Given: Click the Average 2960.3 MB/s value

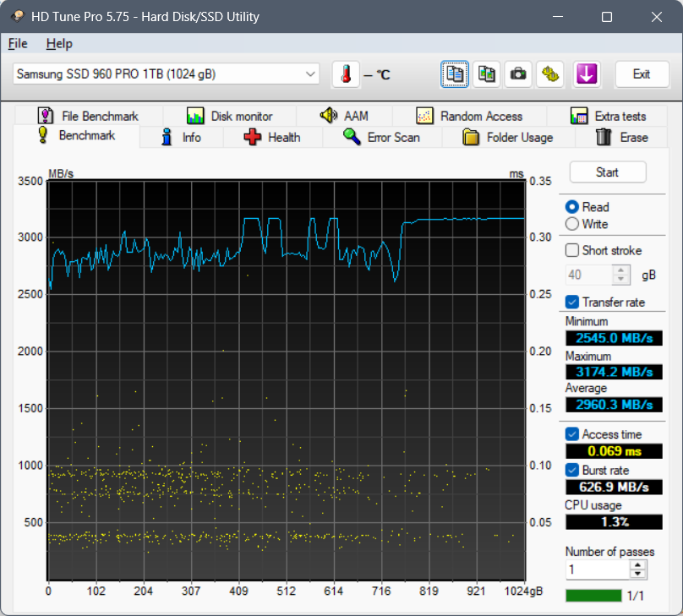Looking at the screenshot, I should coord(614,405).
